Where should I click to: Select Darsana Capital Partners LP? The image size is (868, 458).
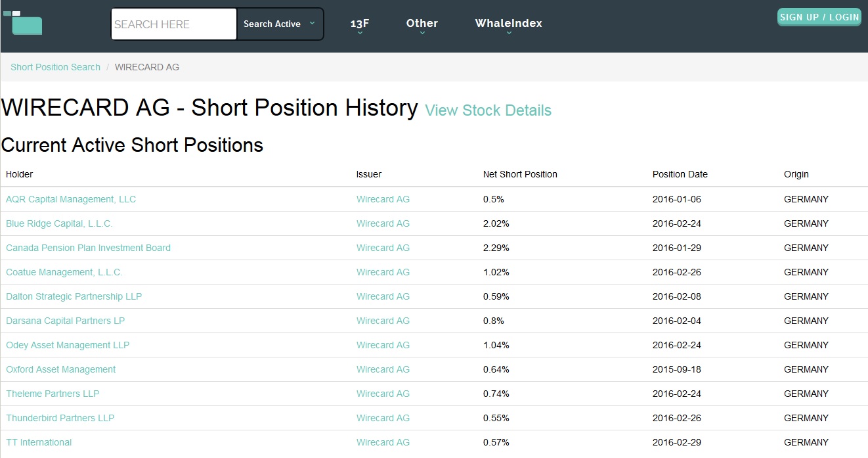tap(65, 321)
